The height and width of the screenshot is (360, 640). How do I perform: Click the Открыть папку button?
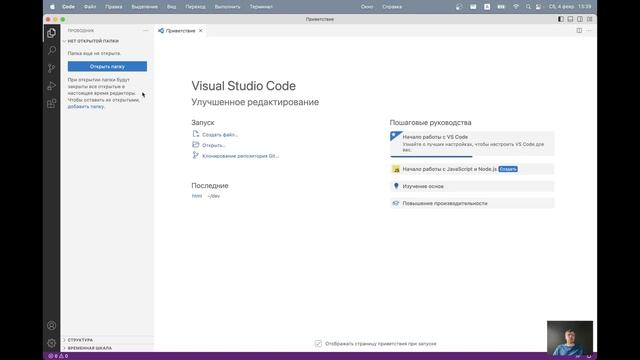(107, 67)
